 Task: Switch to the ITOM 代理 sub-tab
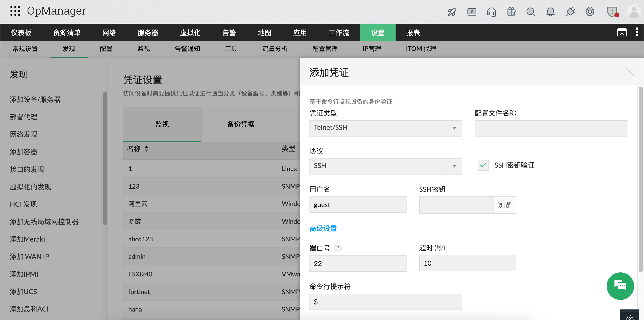click(421, 49)
